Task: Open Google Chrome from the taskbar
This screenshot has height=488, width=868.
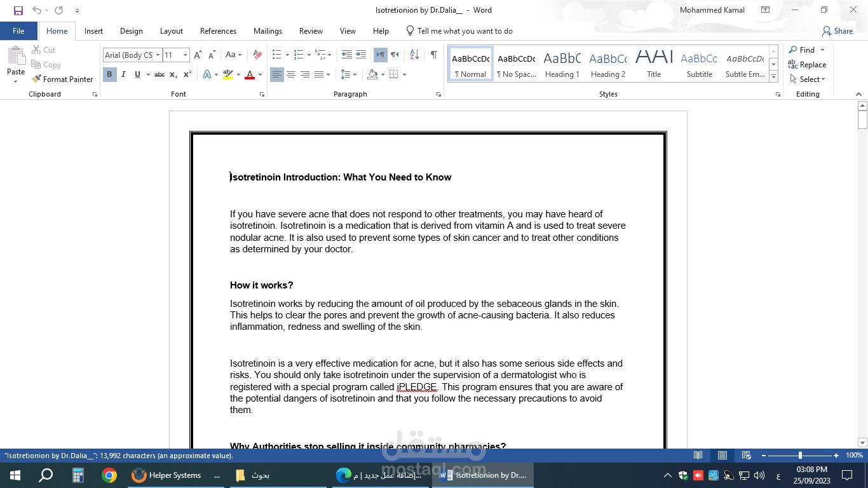Action: click(109, 475)
